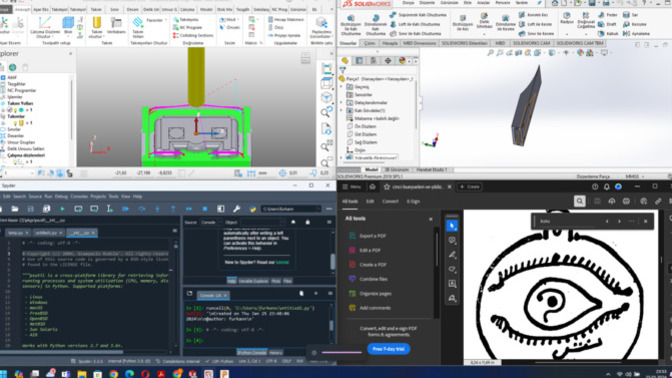Toggle Spyder maximize current pane button
Screen dimensions: 672x378
[221, 209]
